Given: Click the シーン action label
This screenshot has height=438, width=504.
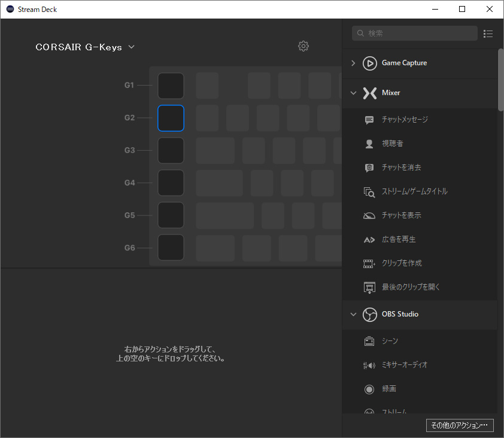Looking at the screenshot, I should 390,341.
